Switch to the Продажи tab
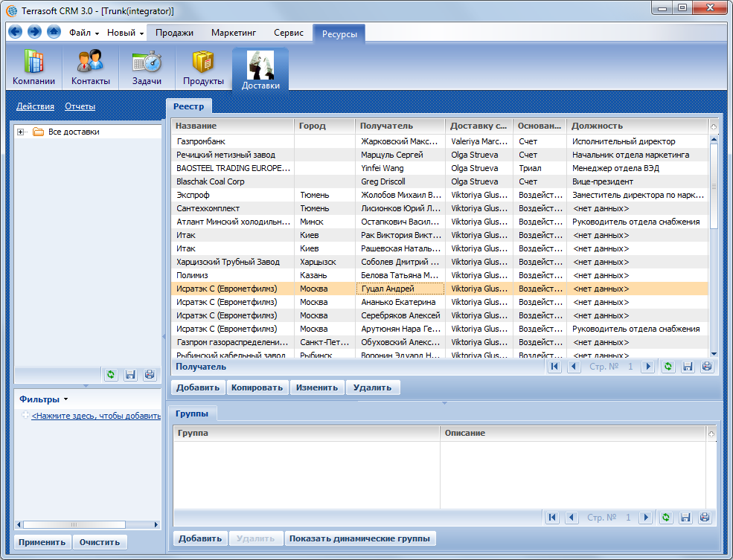733x560 pixels. pos(174,33)
